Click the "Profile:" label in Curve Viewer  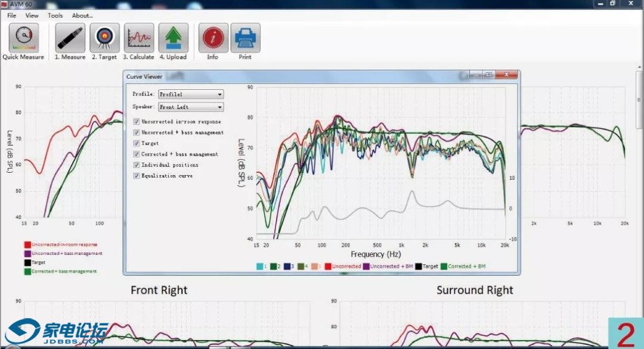(x=143, y=94)
